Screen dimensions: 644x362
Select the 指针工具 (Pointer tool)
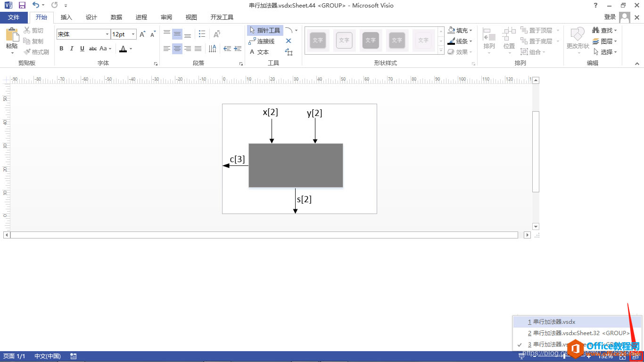tap(267, 30)
